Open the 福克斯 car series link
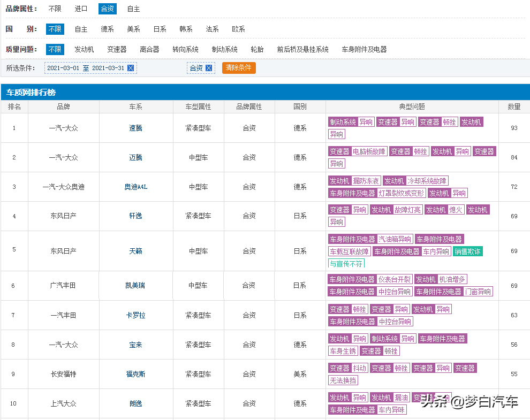The width and height of the screenshot is (530, 420). coord(135,374)
